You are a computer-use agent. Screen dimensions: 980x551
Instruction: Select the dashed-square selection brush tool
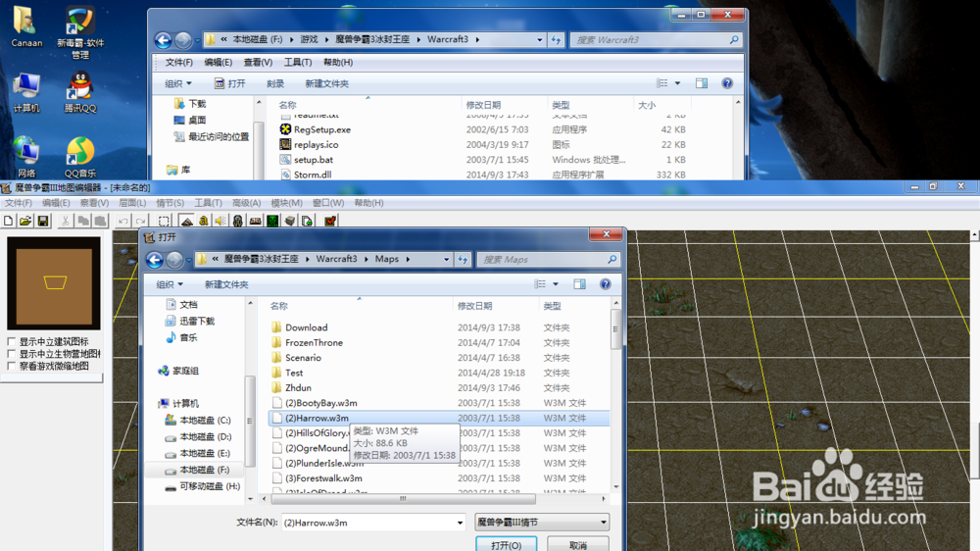pos(164,221)
